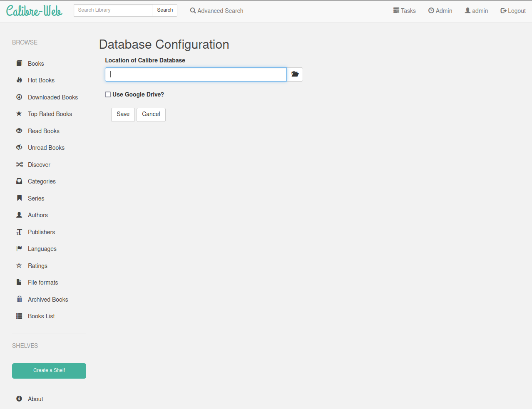
Task: Open Unread Books list
Action: point(46,148)
